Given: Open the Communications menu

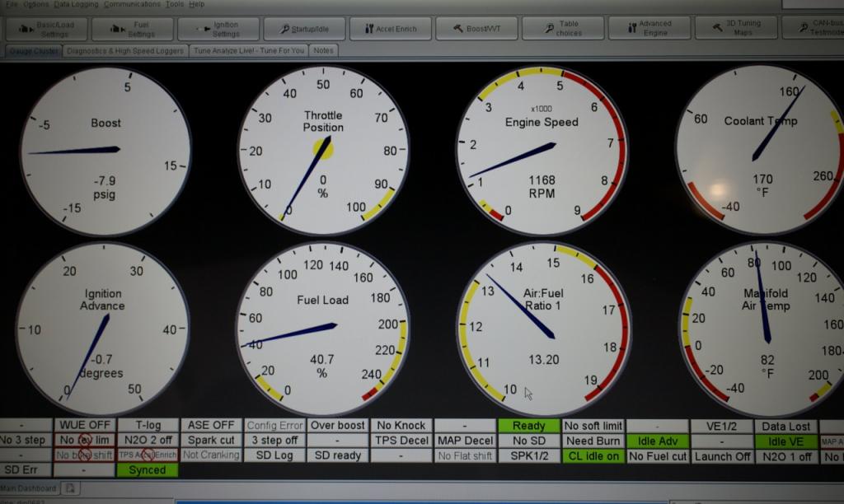Looking at the screenshot, I should pyautogui.click(x=132, y=4).
